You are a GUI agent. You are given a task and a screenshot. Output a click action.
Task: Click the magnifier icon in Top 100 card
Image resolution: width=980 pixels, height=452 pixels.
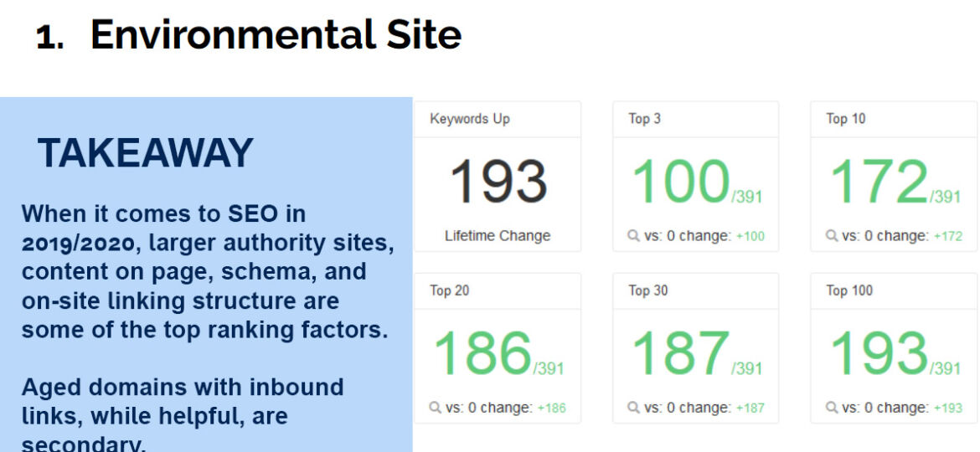click(x=832, y=408)
